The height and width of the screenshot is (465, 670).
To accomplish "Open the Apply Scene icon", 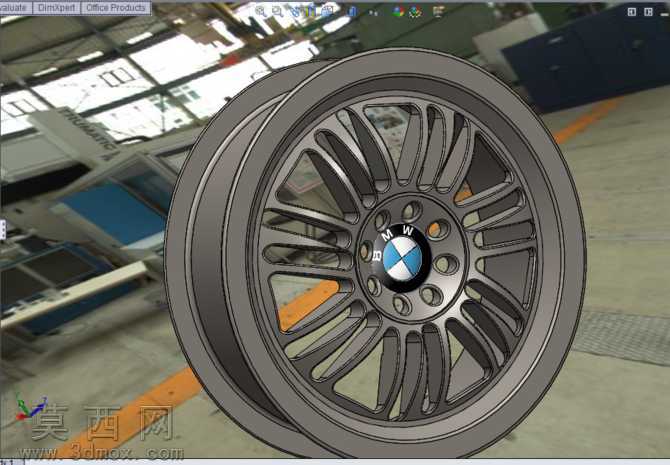I will tap(415, 12).
